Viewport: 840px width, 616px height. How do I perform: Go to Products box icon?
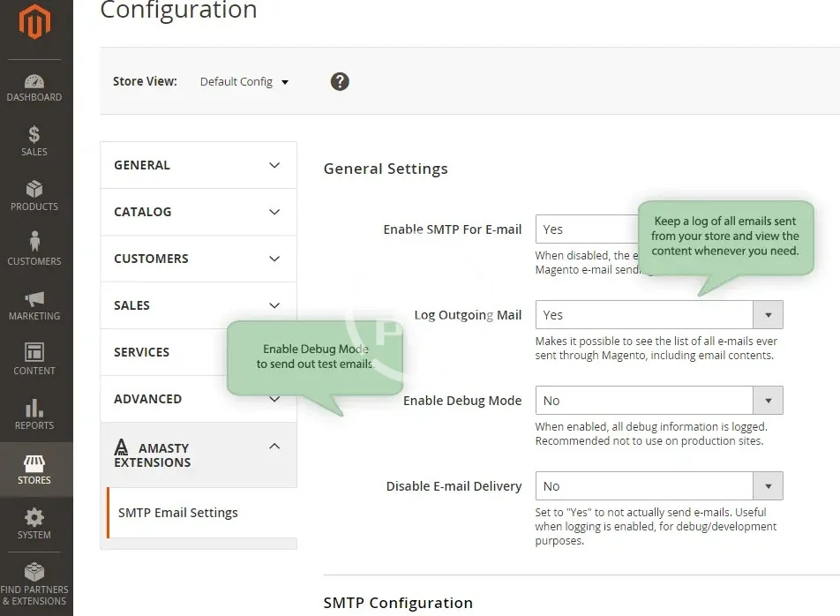pos(34,190)
